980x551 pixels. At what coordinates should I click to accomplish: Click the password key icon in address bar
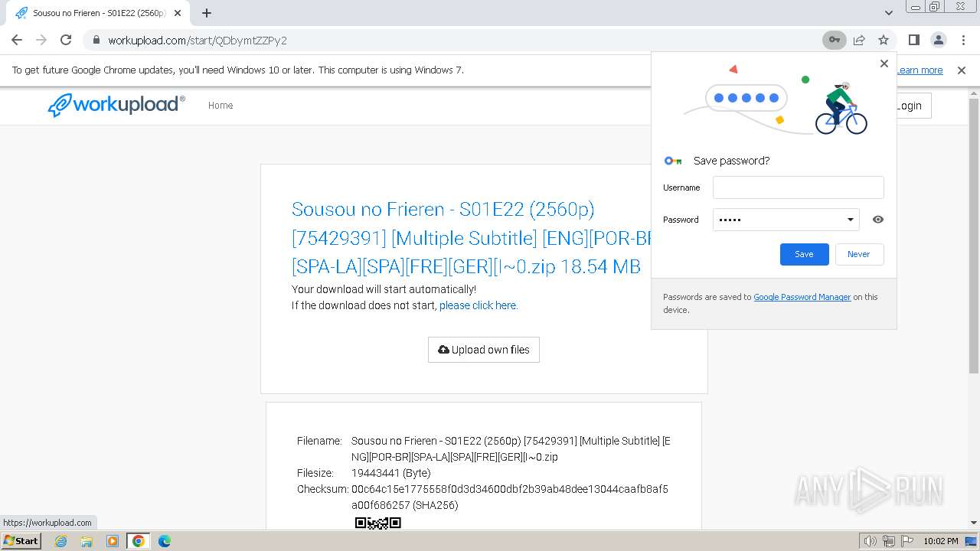tap(834, 40)
